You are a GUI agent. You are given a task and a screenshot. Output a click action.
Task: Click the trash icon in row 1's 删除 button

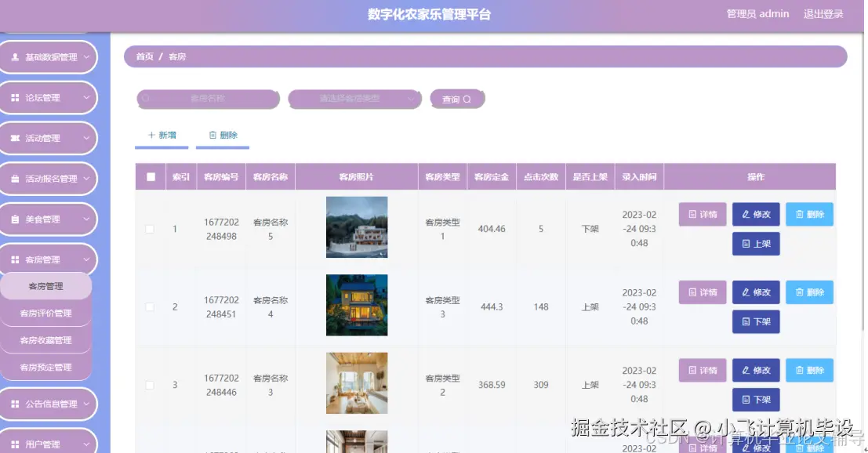[x=799, y=214]
